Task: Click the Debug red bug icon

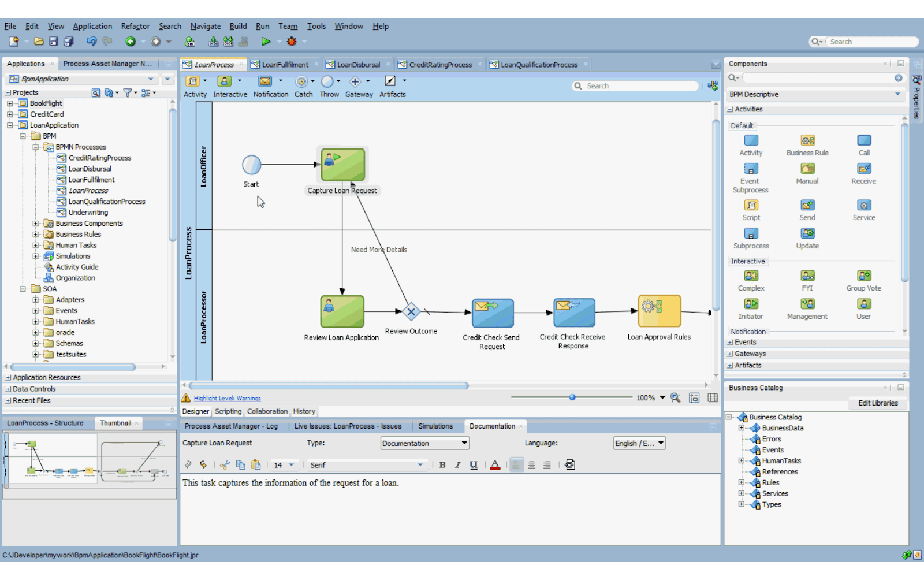Action: click(x=292, y=42)
